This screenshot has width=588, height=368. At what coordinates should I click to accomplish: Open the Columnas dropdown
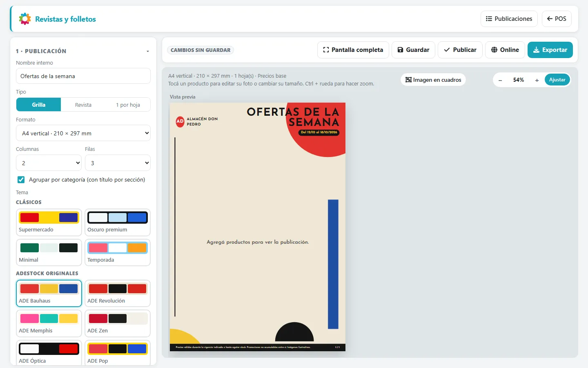pyautogui.click(x=49, y=163)
